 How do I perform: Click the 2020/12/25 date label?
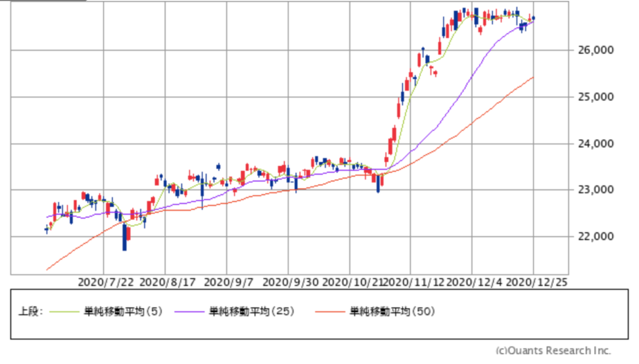click(537, 282)
